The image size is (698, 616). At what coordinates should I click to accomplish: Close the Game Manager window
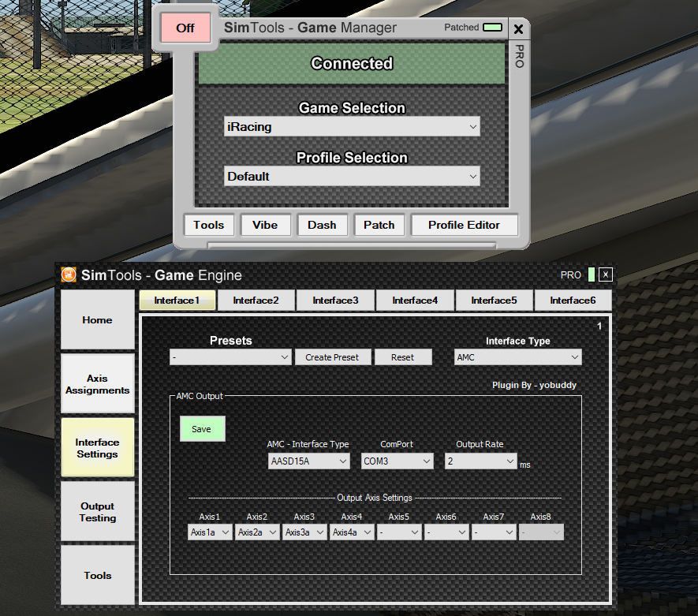click(518, 29)
